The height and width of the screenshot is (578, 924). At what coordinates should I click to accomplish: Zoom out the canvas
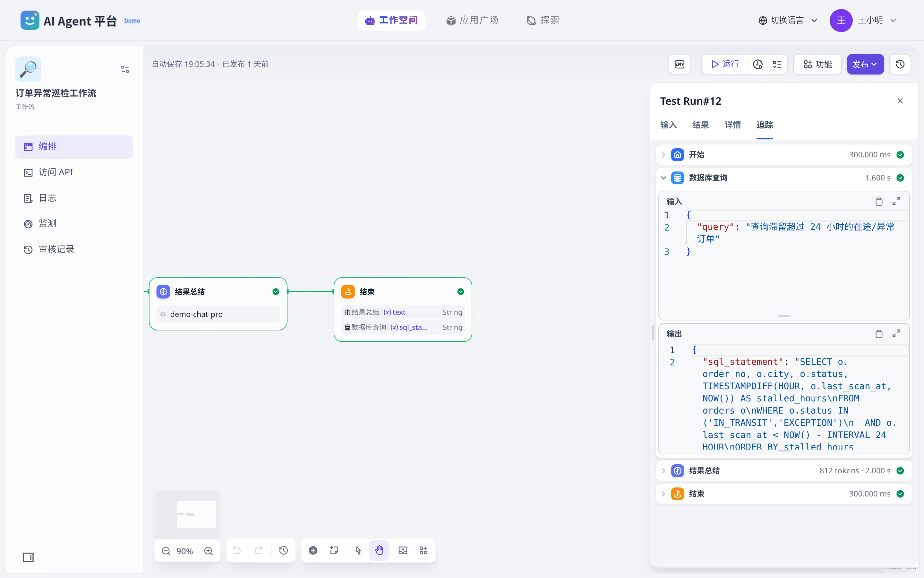[x=166, y=551]
